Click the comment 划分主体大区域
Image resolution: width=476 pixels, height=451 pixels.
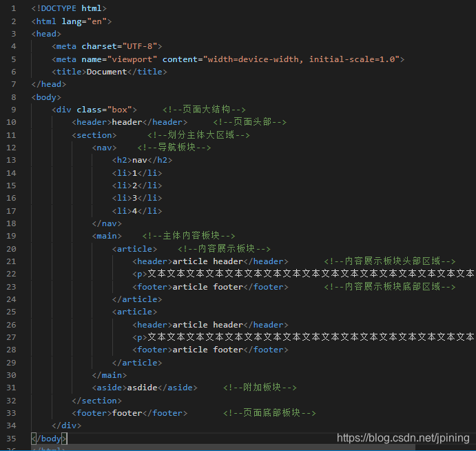tap(198, 135)
